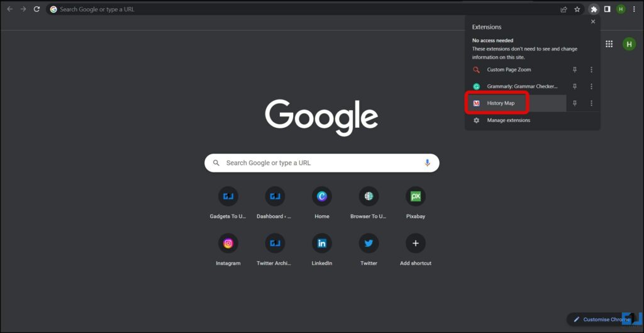The image size is (644, 333).
Task: Click the magnifier icon in search box
Action: click(216, 163)
